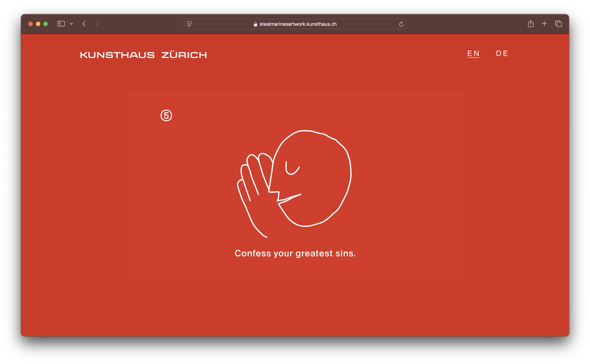Screen dimensions: 590x364
Task: Click the yellow minimize window button
Action: coord(38,24)
